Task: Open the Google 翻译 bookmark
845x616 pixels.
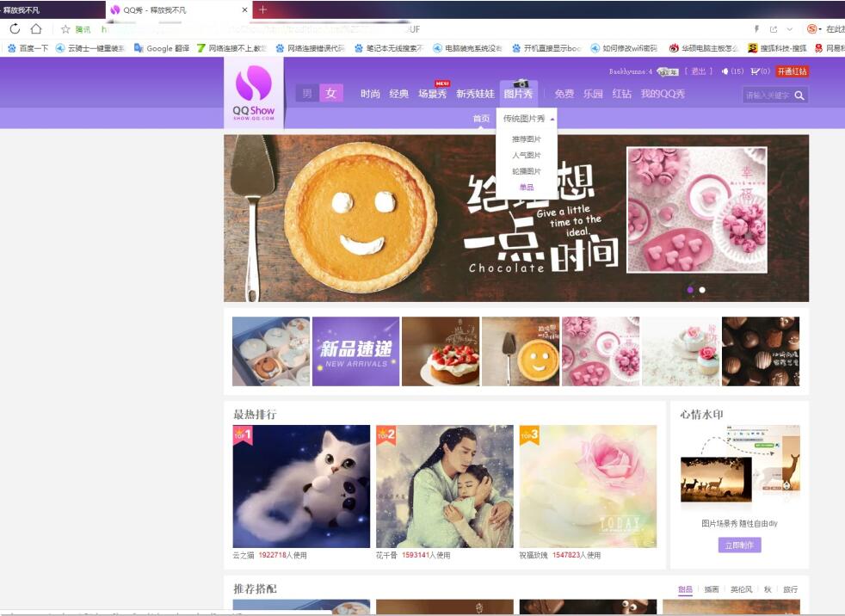Action: [162, 48]
